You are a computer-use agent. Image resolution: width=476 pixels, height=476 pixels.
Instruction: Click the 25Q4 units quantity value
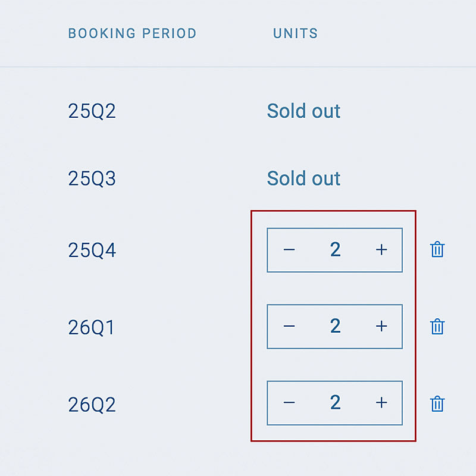point(335,250)
